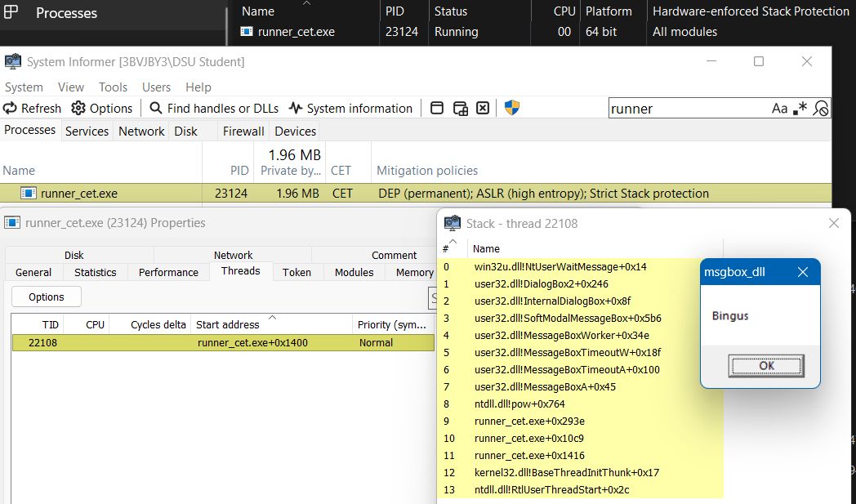Close the Stack thread 22108 window
The image size is (856, 504).
pos(833,223)
